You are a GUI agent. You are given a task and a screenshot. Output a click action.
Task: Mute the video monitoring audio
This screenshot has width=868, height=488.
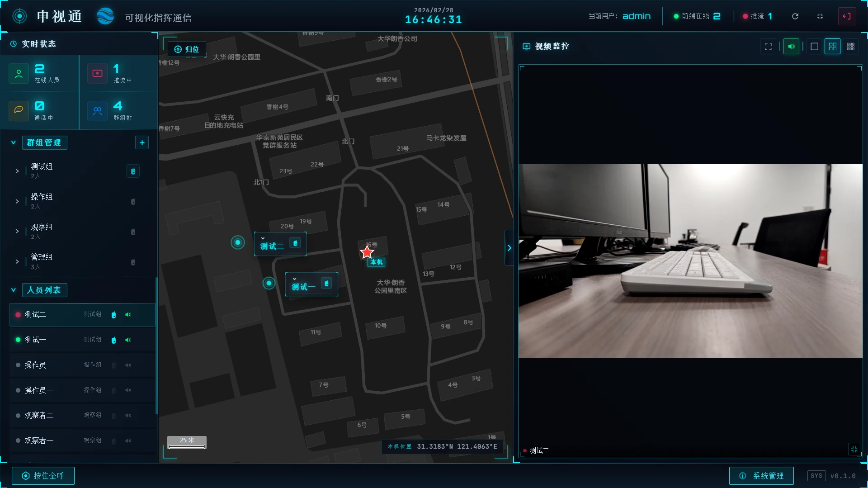(x=791, y=47)
